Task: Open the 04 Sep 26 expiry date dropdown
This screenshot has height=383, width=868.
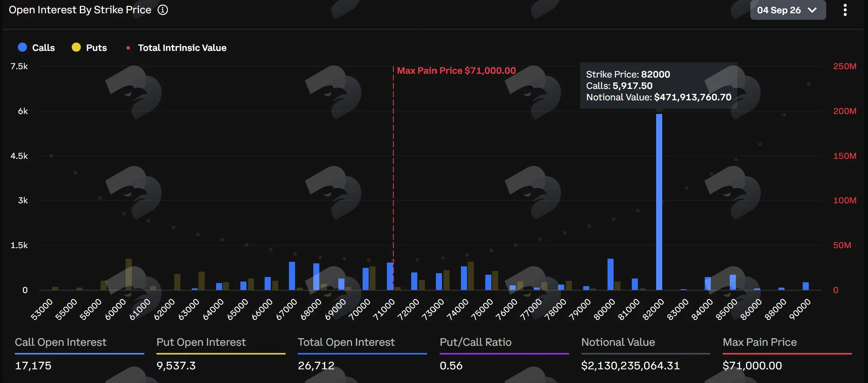Action: [788, 10]
